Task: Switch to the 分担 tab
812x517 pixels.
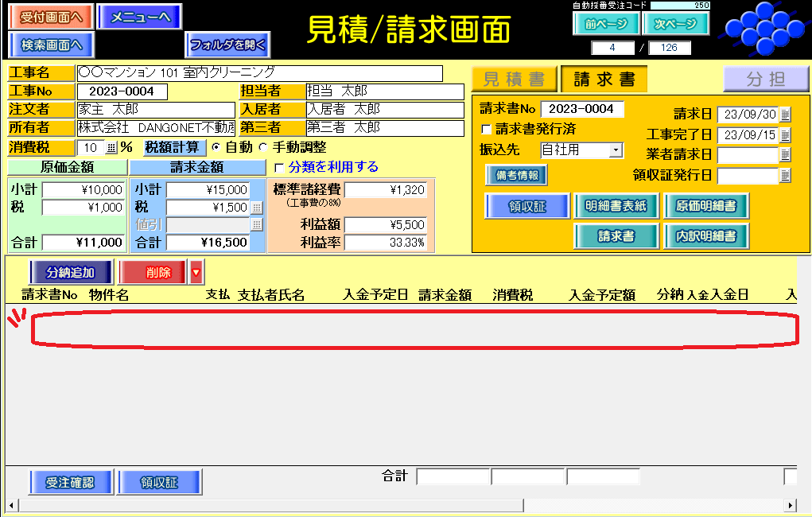Action: coord(765,80)
